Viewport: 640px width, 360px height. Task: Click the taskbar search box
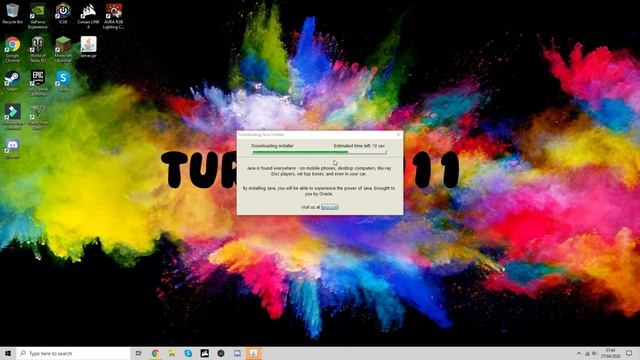point(73,353)
